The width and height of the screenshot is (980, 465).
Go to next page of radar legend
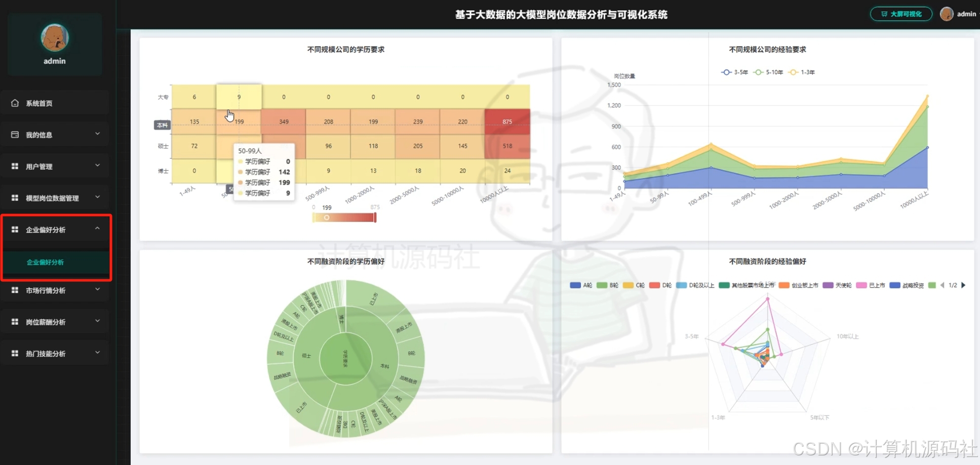click(x=963, y=285)
